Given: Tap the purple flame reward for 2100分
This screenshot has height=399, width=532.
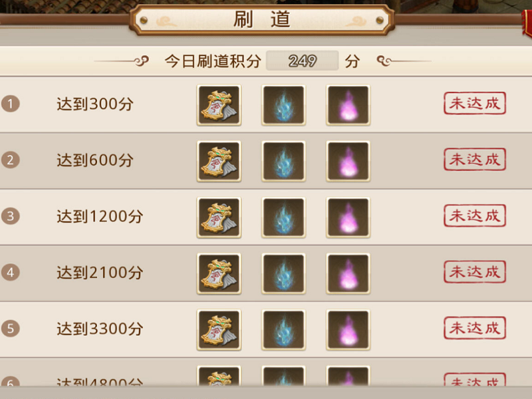Looking at the screenshot, I should pos(348,273).
